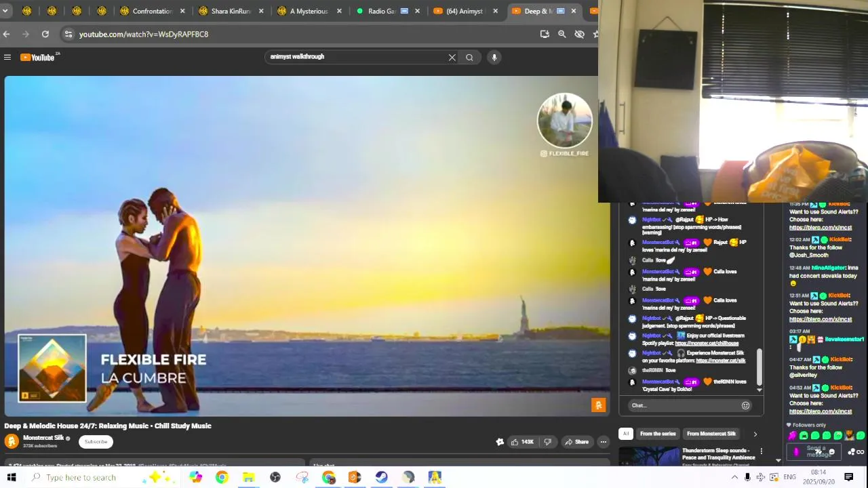
Task: Open the emoji picker in the chat box
Action: (745, 405)
